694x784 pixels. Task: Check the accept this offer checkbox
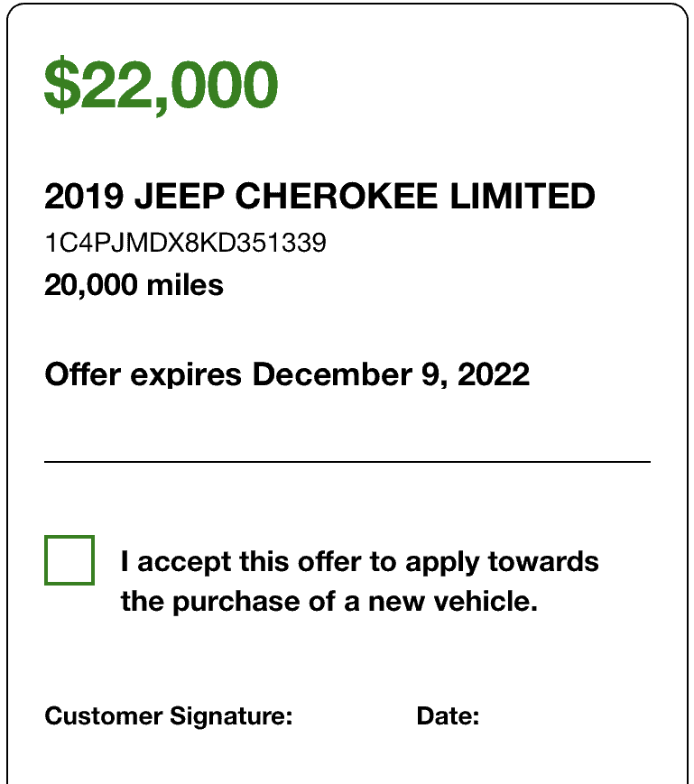[x=69, y=560]
